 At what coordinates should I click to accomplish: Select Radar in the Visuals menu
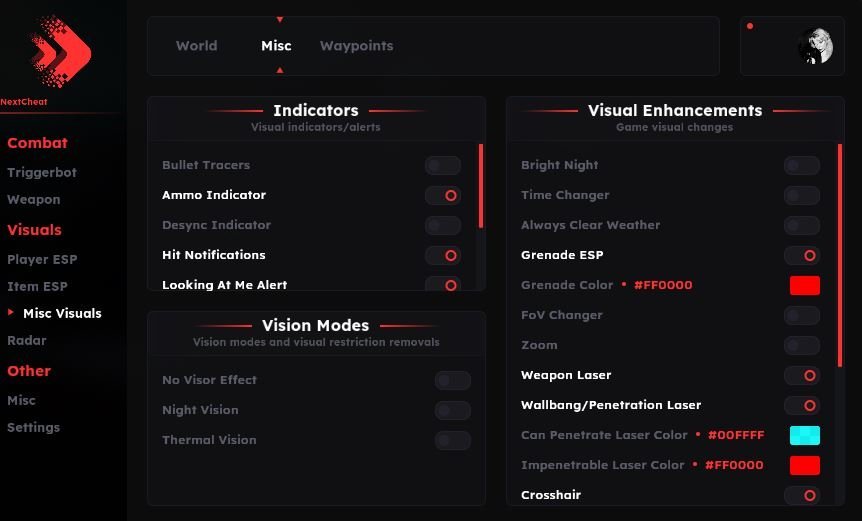tap(27, 340)
